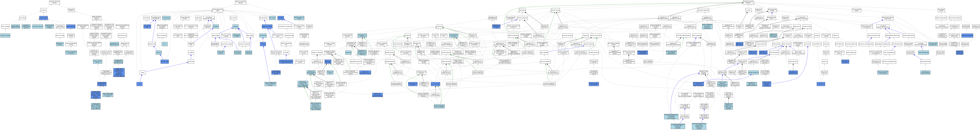
Task: Select the 'blood circulation' node
Action: (787, 44)
